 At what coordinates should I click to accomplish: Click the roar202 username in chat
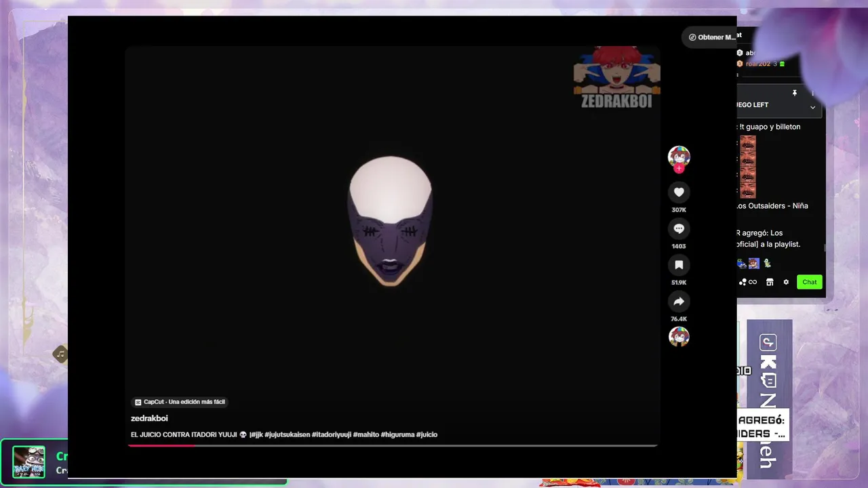coord(758,64)
